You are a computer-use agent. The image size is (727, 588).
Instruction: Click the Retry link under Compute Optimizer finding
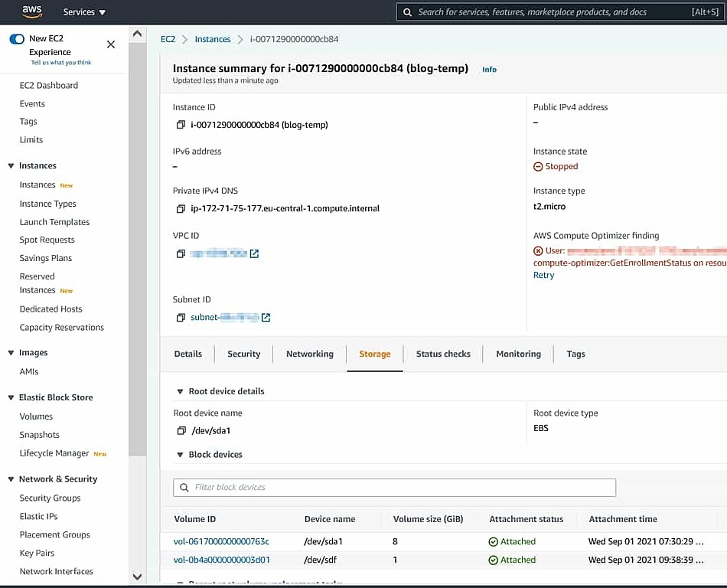[x=543, y=275]
